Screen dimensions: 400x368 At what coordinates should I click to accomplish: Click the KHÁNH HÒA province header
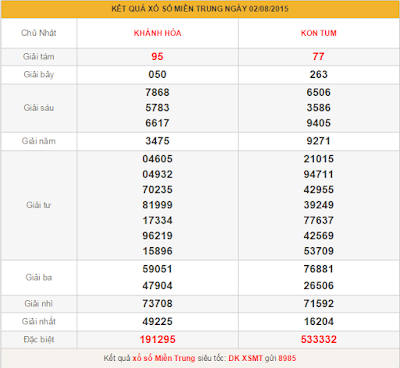tap(157, 33)
